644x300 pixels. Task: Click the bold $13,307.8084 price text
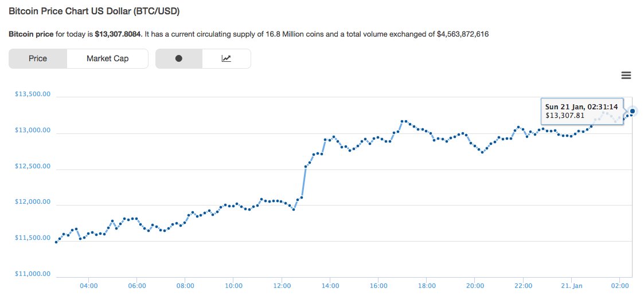pyautogui.click(x=118, y=34)
